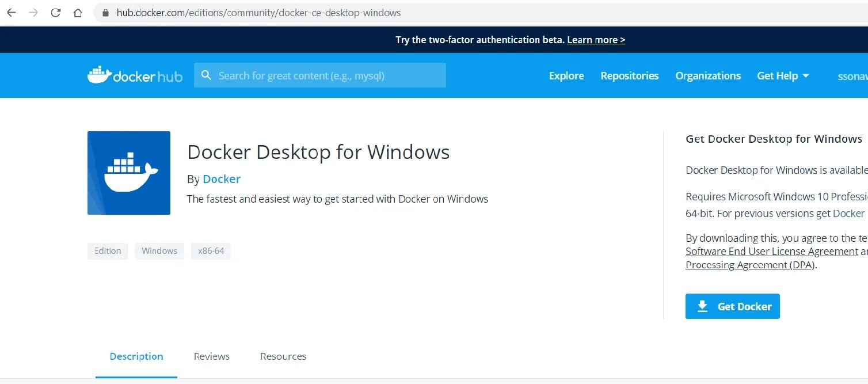
Task: Click the x86-64 tag
Action: (x=211, y=251)
